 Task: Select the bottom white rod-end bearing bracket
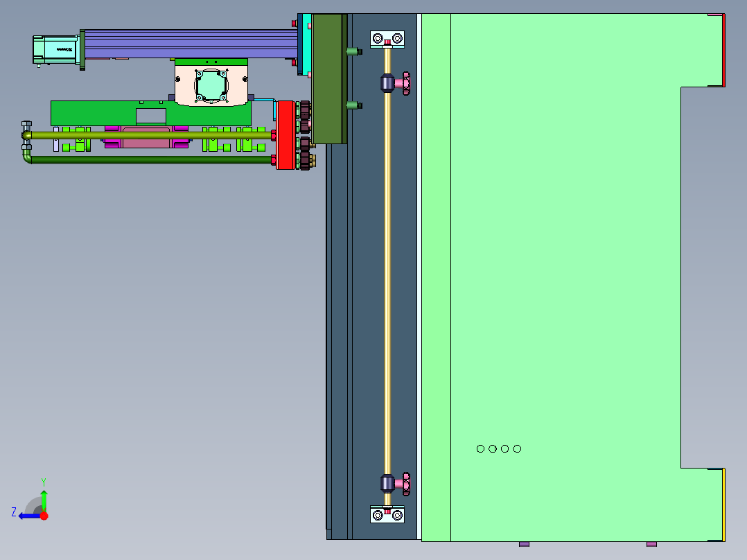pos(387,514)
